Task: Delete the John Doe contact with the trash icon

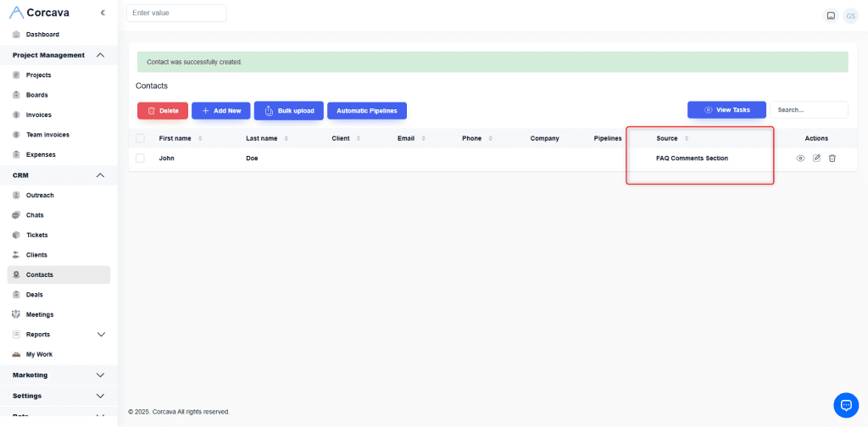Action: (x=832, y=158)
